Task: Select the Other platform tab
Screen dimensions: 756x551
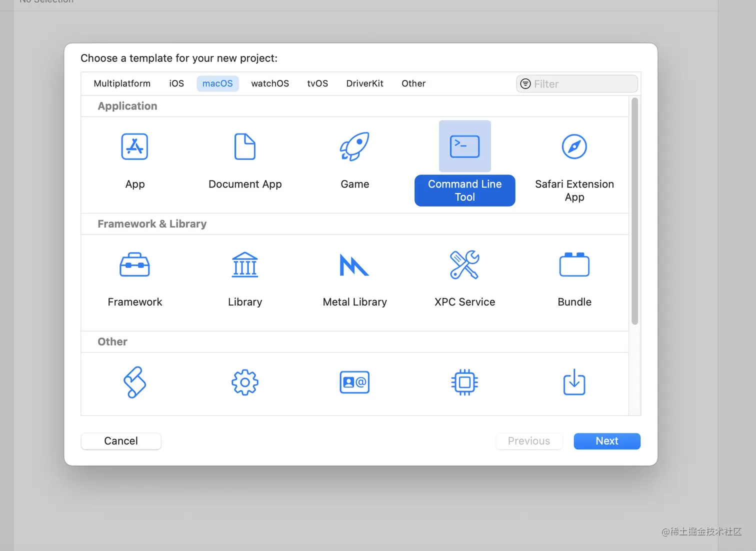Action: pyautogui.click(x=413, y=83)
